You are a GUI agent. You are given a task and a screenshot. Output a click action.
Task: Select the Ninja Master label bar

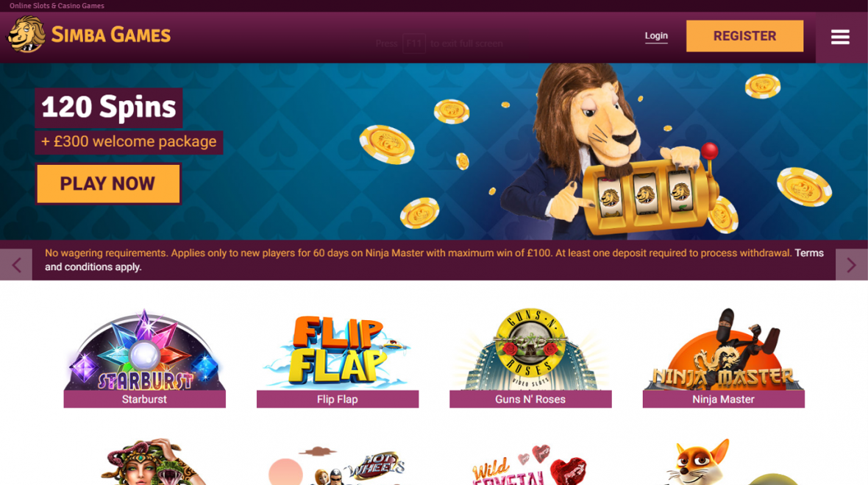click(x=724, y=399)
